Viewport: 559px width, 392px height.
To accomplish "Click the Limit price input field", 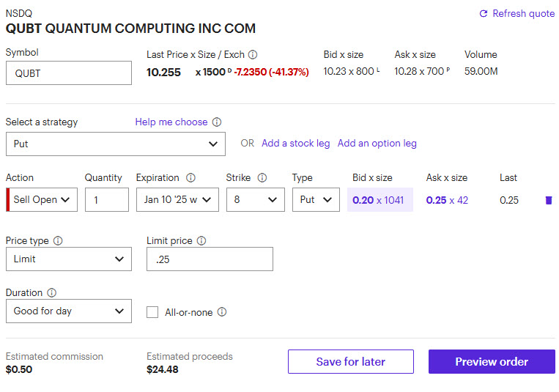I will point(210,259).
